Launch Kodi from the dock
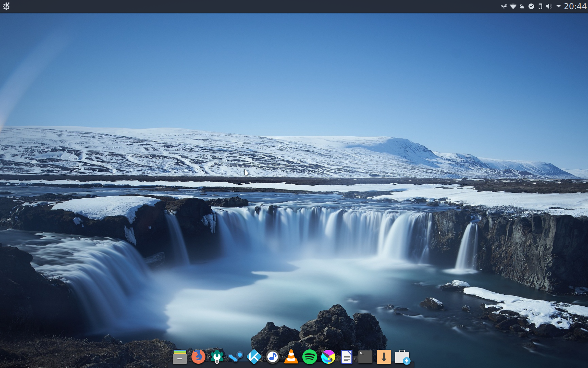The width and height of the screenshot is (588, 368). (x=254, y=357)
